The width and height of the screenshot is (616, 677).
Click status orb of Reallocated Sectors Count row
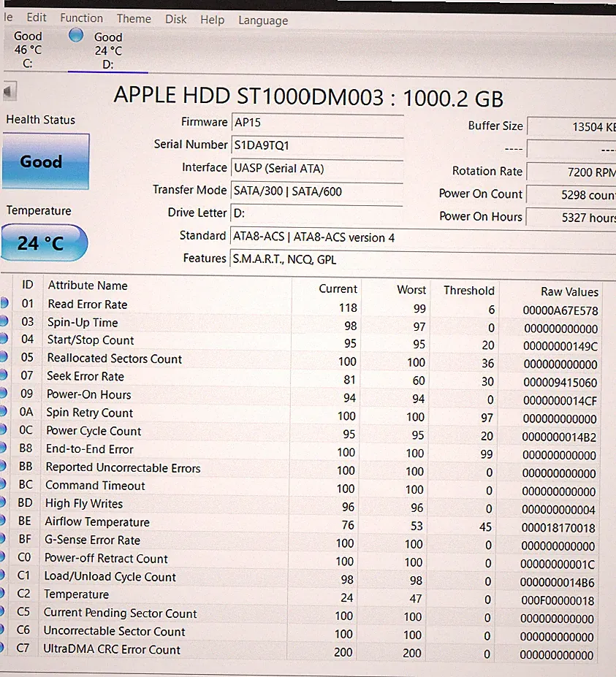pos(4,356)
